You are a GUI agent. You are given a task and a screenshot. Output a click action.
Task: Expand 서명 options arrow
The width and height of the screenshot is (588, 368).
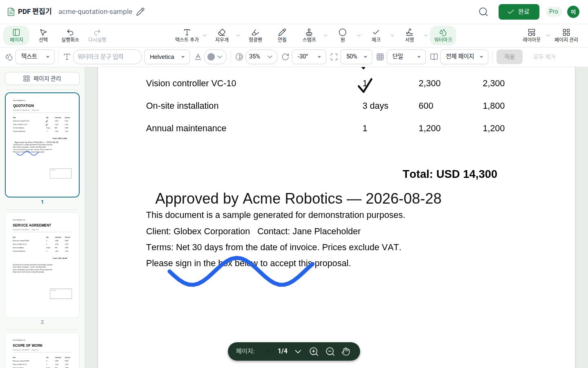426,36
